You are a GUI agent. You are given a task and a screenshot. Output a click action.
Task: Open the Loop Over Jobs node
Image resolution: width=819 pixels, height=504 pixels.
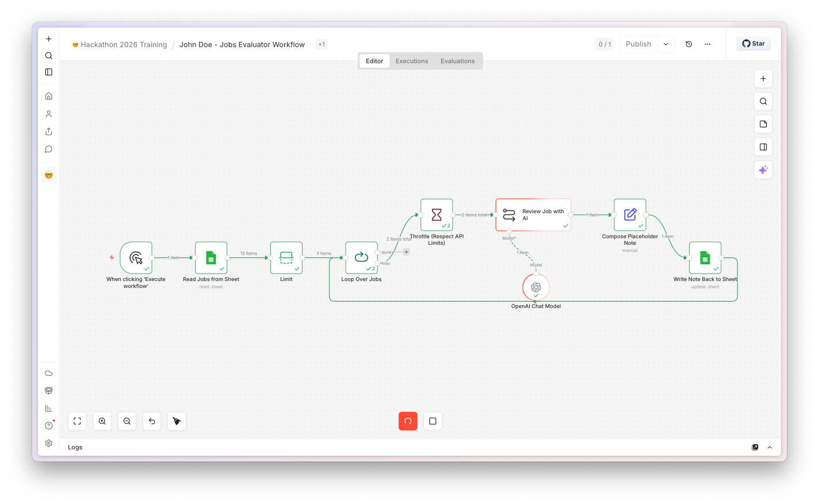pos(361,257)
